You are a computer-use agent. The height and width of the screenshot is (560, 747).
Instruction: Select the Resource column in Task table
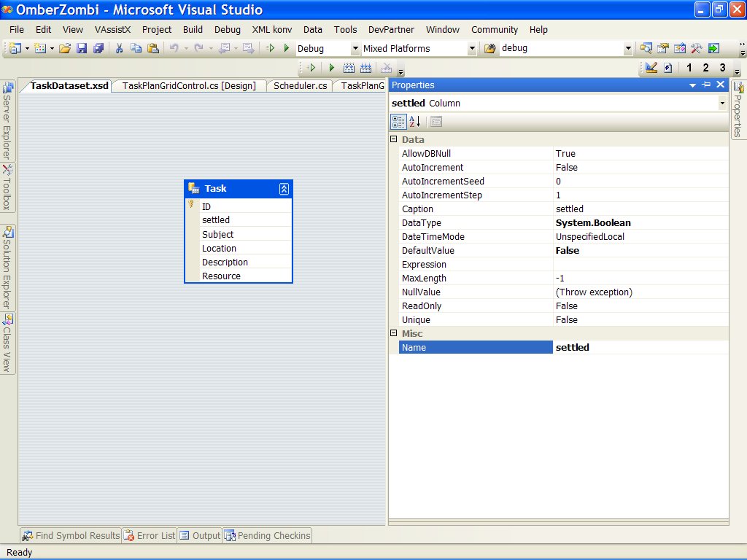(239, 276)
